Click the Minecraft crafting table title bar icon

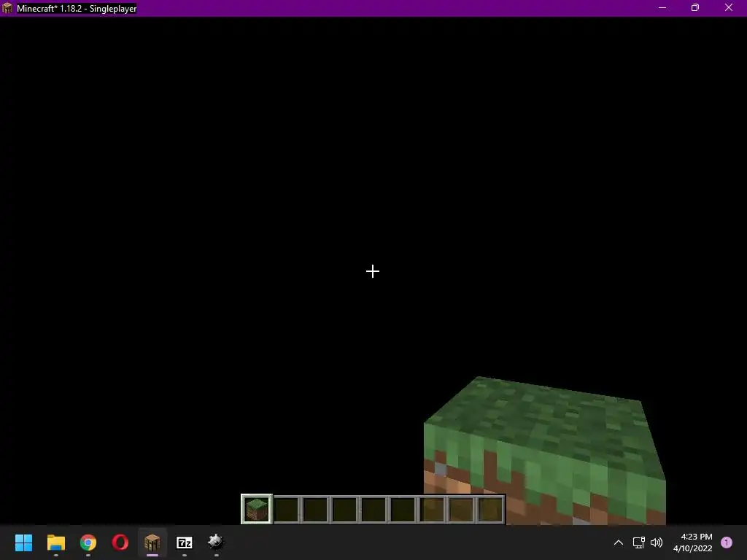click(7, 8)
